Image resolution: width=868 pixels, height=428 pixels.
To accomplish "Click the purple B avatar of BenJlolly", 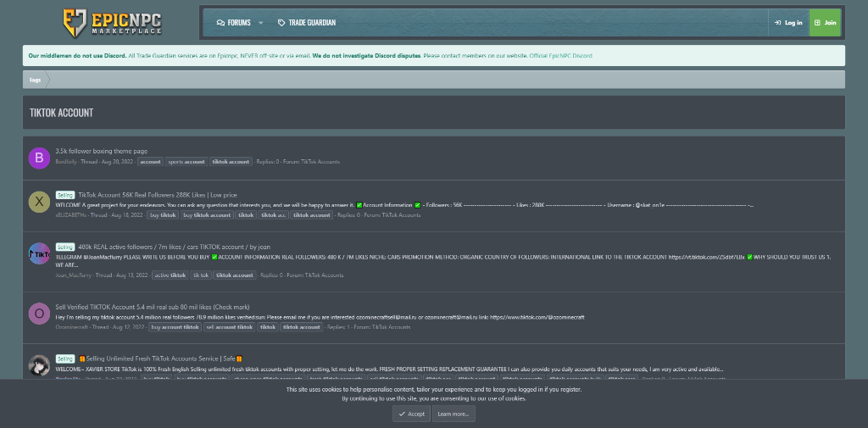I will (x=39, y=158).
